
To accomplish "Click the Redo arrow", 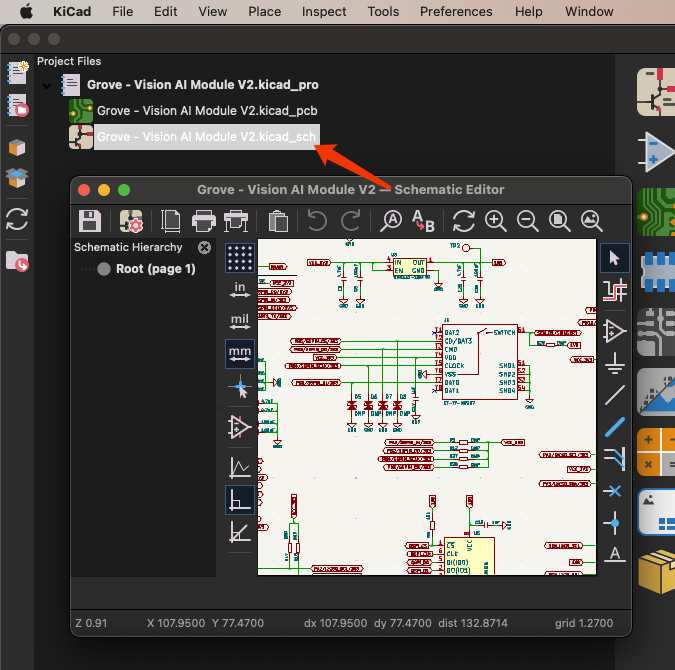I will 350,221.
